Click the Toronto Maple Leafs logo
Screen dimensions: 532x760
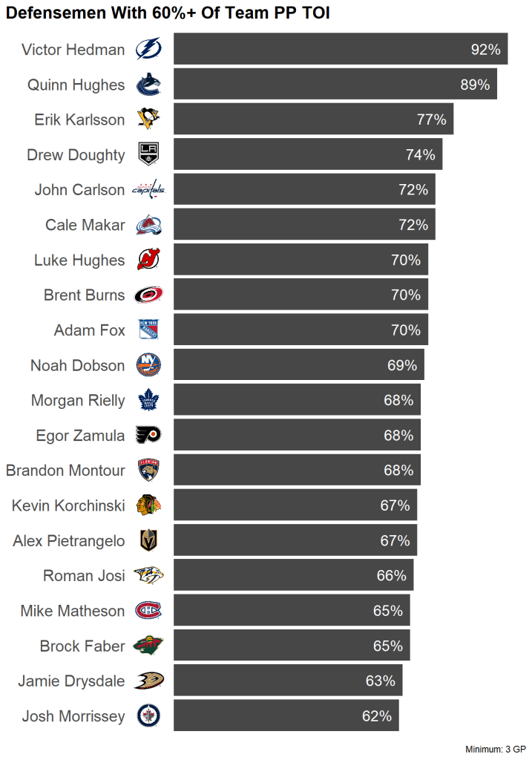click(x=148, y=401)
